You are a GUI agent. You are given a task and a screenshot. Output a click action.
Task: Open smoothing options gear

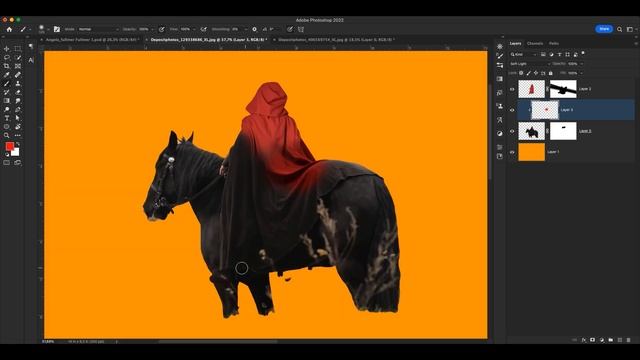254,29
